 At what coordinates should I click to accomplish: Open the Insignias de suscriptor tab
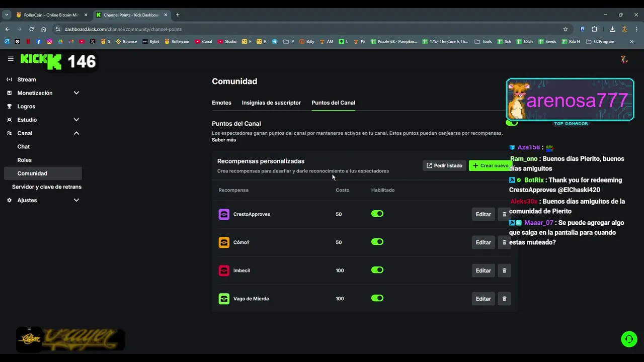click(x=271, y=103)
